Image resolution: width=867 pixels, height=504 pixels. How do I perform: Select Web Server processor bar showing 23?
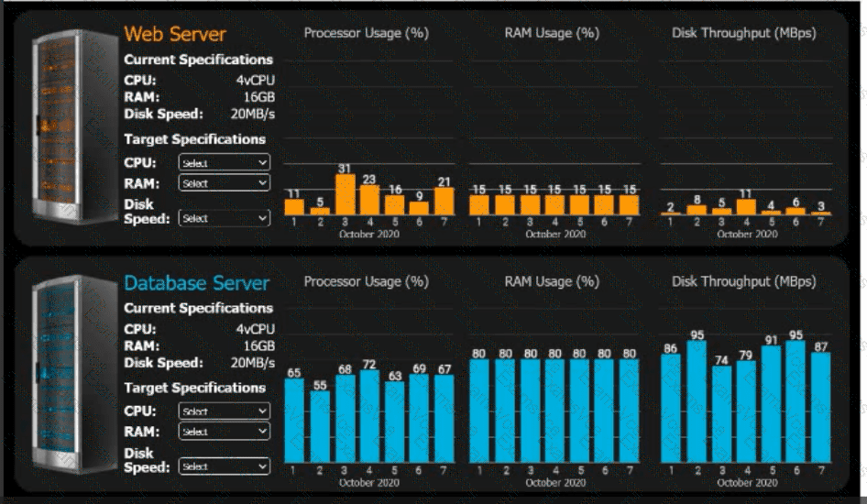pos(369,200)
